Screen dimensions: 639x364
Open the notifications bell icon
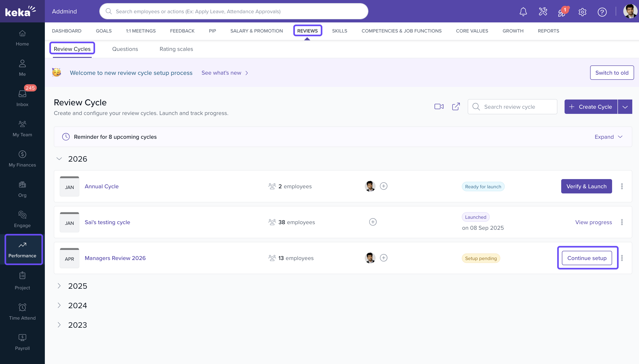(x=523, y=12)
